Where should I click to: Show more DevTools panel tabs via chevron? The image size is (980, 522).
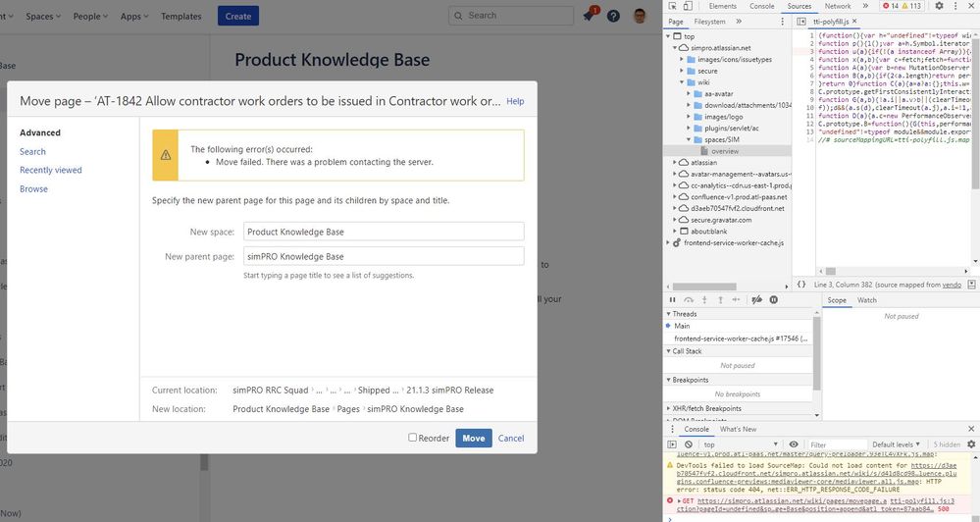[865, 6]
